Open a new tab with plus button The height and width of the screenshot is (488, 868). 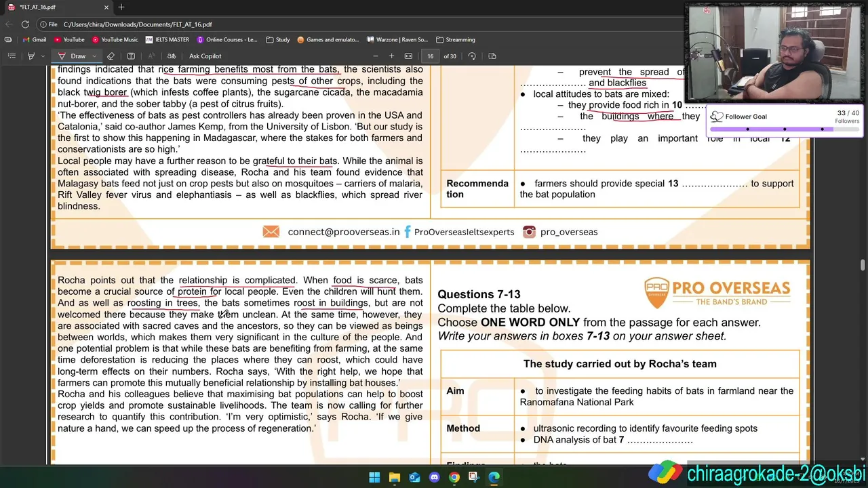(x=121, y=7)
